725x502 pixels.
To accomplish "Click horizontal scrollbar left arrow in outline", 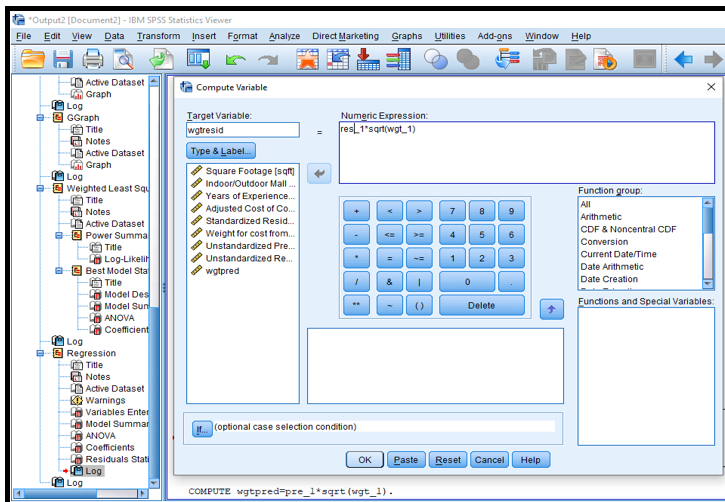I will 18,494.
